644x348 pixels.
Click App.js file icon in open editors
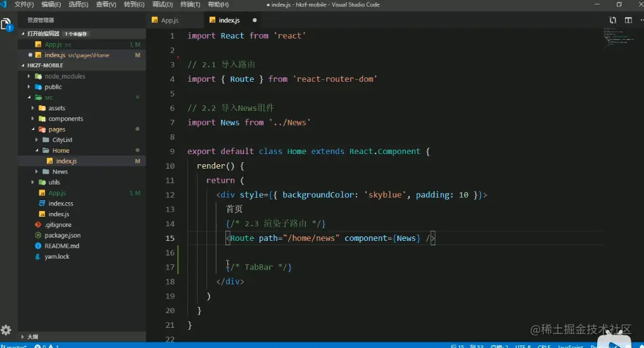(38, 44)
